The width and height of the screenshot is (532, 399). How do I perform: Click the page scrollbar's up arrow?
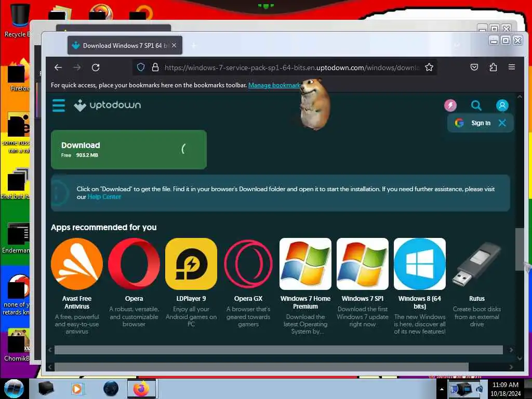point(520,97)
